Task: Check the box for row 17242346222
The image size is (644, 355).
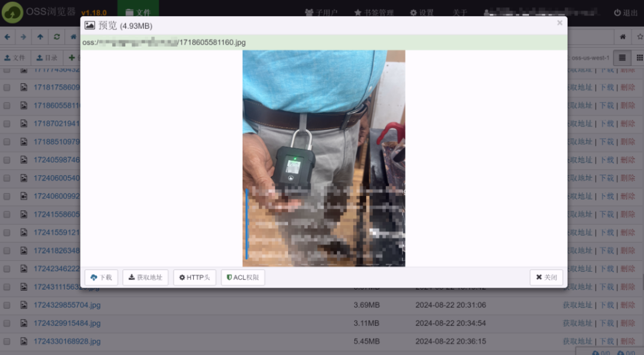Action: 7,269
